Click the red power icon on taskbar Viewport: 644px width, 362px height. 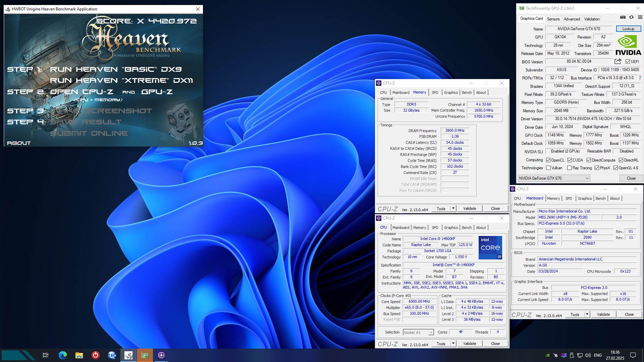click(96, 355)
